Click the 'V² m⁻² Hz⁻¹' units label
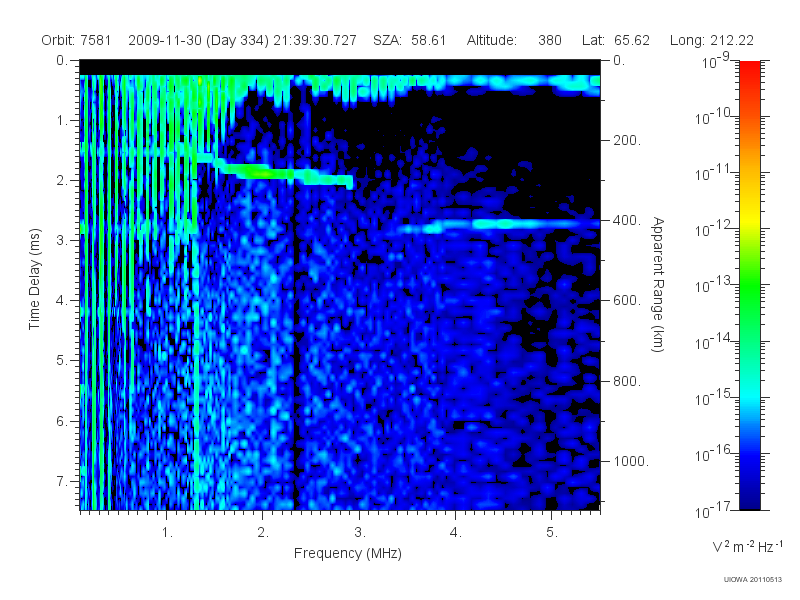Image resolution: width=800 pixels, height=600 pixels. [747, 546]
